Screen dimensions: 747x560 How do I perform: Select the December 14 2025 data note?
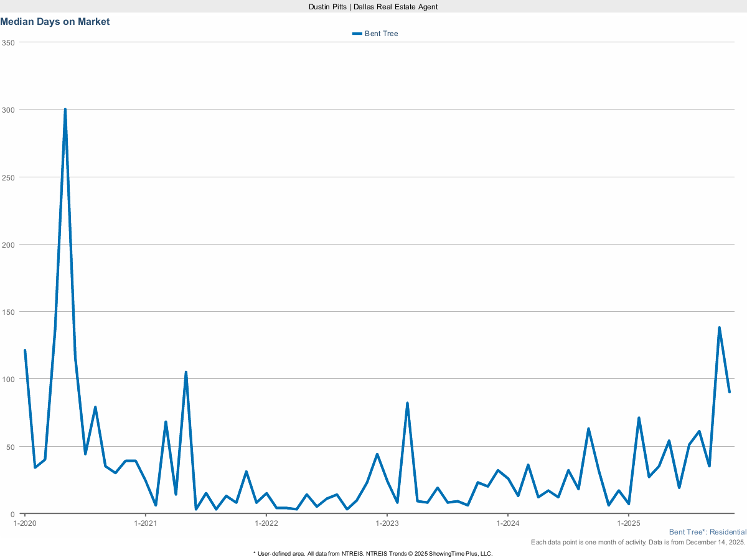click(638, 542)
